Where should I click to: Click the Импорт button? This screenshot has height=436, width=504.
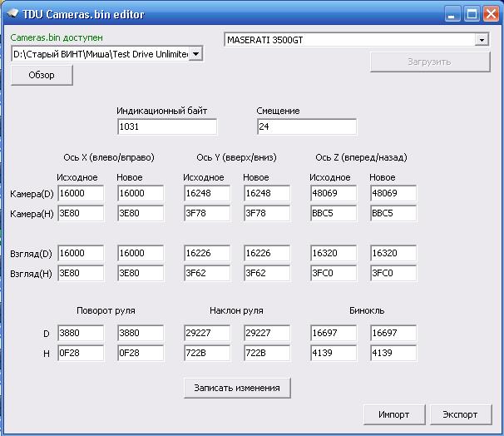click(x=393, y=414)
